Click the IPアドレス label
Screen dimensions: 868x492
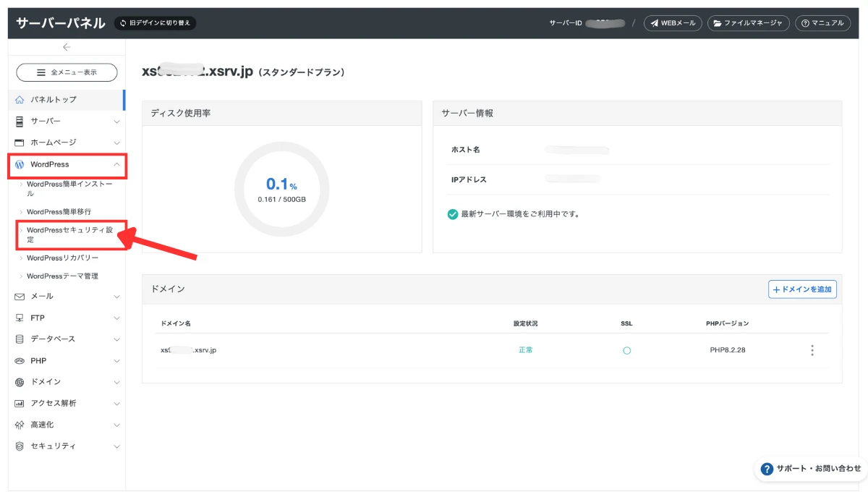(469, 179)
